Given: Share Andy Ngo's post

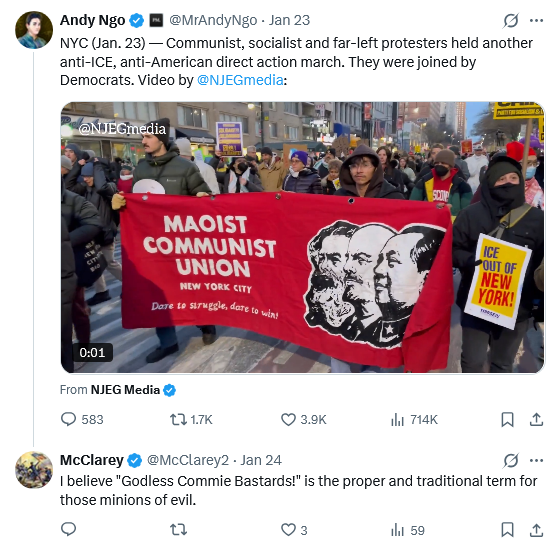Looking at the screenshot, I should click(536, 420).
